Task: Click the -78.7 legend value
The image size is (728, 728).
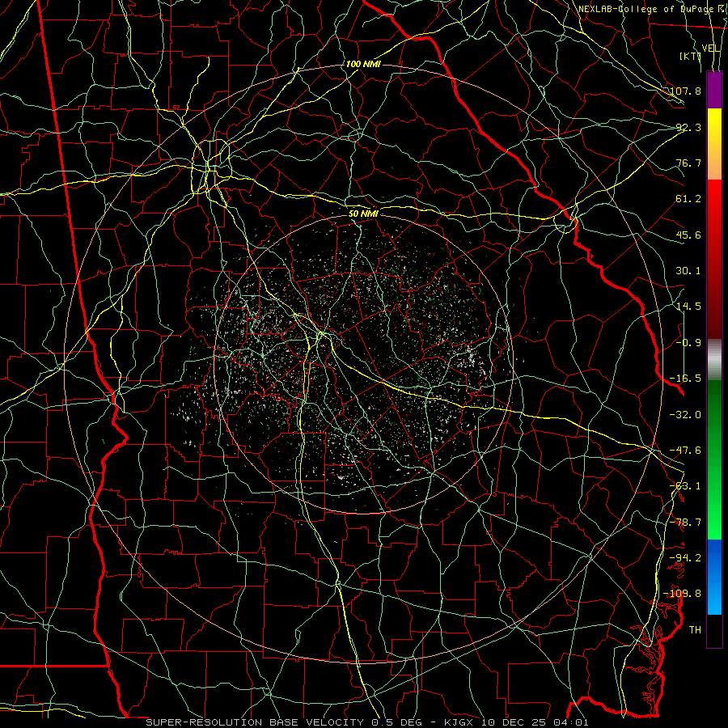Action: point(685,523)
